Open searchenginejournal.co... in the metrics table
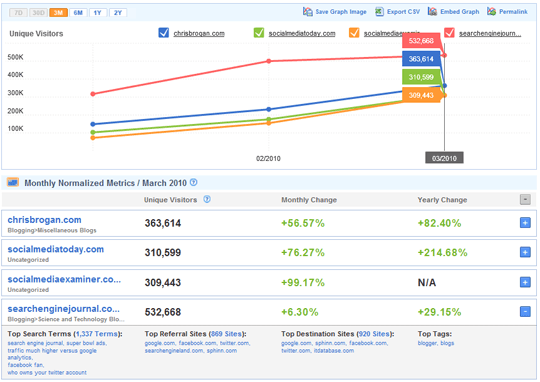The image size is (540, 382). (63, 309)
